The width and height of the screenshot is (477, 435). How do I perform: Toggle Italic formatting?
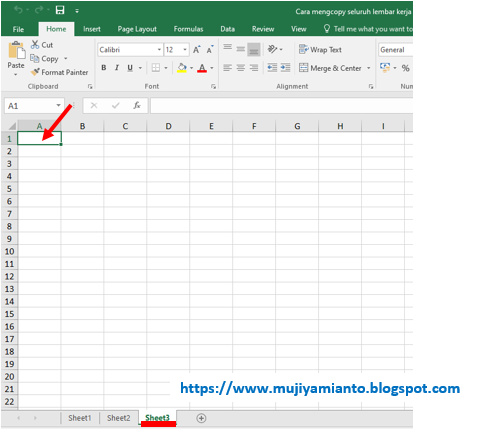[117, 68]
